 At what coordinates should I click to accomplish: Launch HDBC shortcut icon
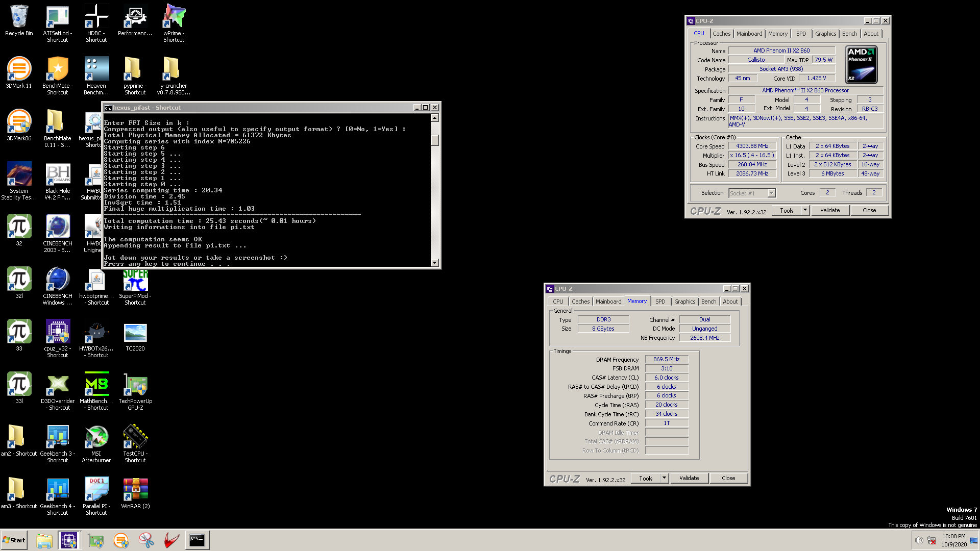click(x=96, y=23)
